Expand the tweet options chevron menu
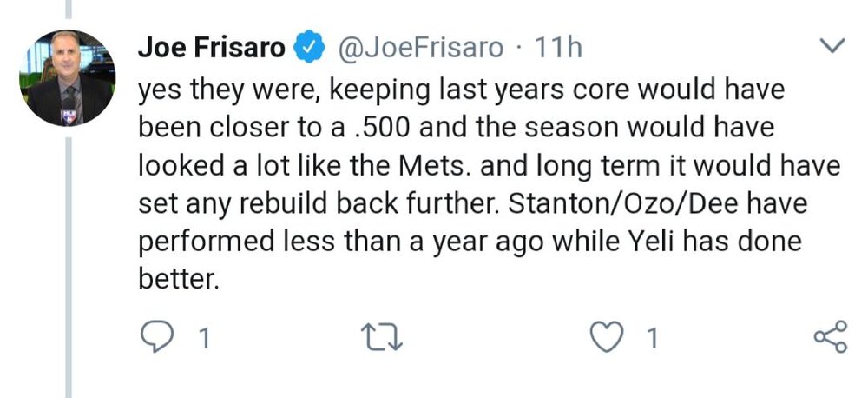Image resolution: width=868 pixels, height=398 pixels. [x=831, y=46]
